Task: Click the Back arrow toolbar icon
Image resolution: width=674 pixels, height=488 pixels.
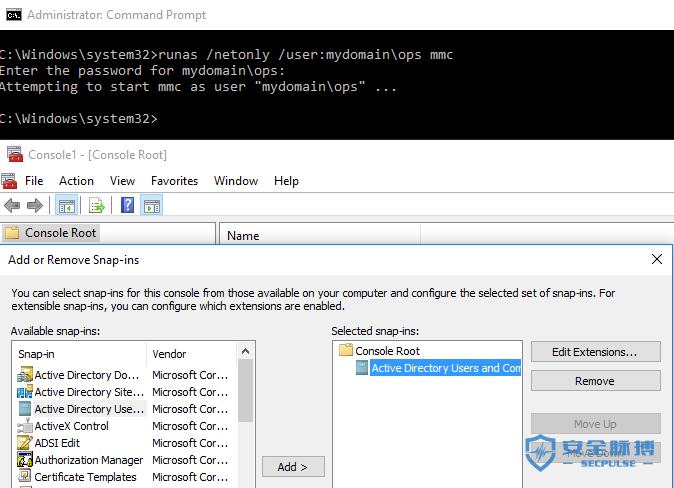Action: click(x=12, y=206)
